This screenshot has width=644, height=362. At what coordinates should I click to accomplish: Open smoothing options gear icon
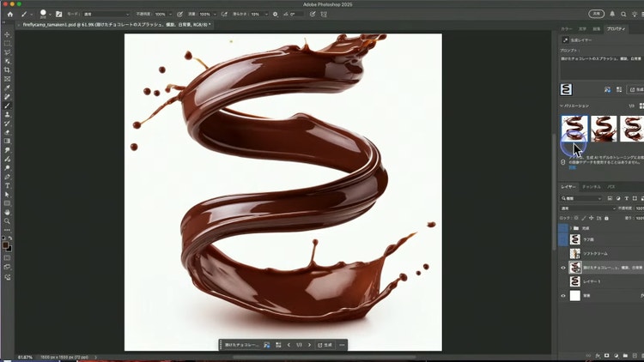275,14
